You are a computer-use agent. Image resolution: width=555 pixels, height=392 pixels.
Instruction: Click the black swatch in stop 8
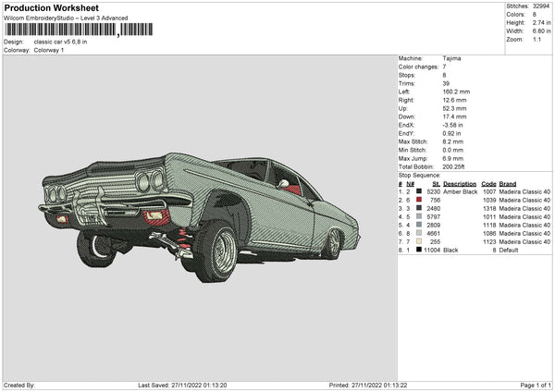419,250
